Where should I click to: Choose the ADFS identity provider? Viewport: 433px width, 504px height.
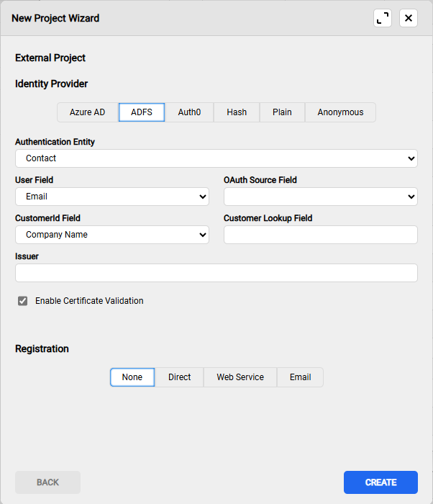coord(142,112)
